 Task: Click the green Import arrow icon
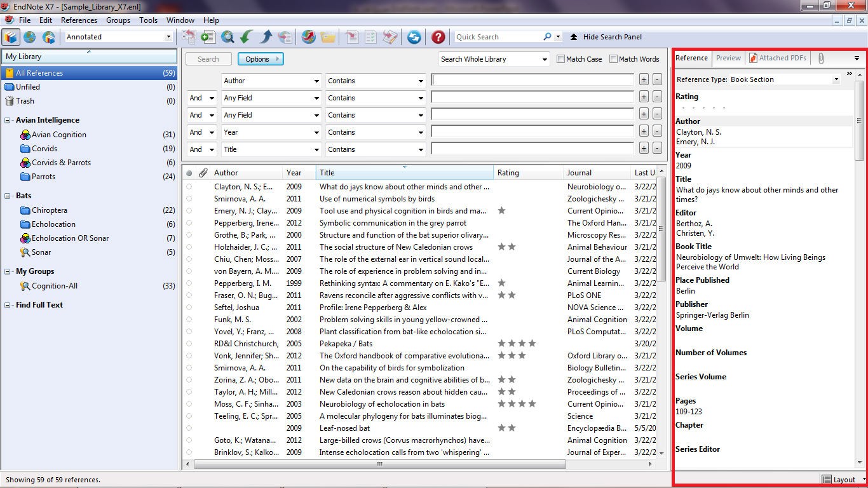[247, 37]
